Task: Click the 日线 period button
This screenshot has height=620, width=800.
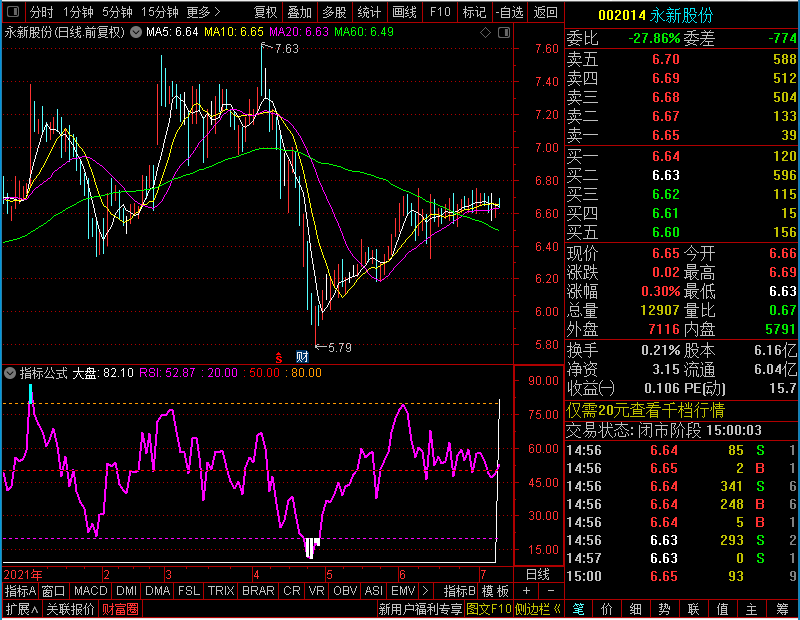Action: (538, 575)
